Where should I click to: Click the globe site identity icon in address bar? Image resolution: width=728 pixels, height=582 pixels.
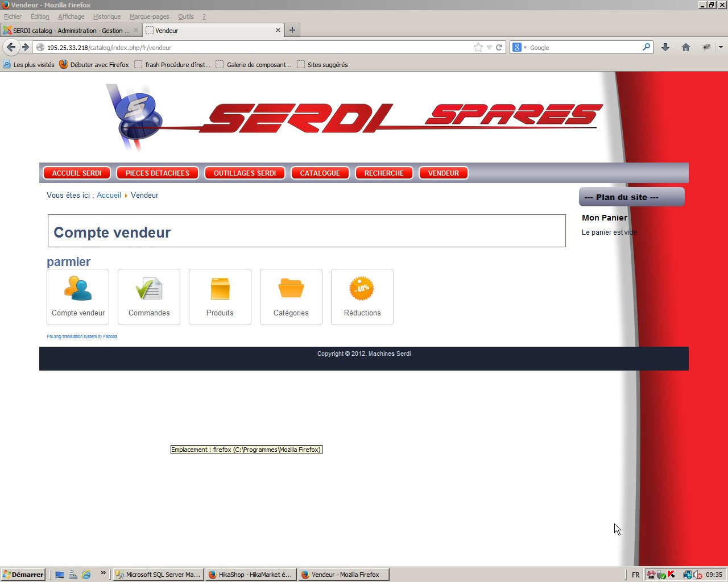pos(40,48)
